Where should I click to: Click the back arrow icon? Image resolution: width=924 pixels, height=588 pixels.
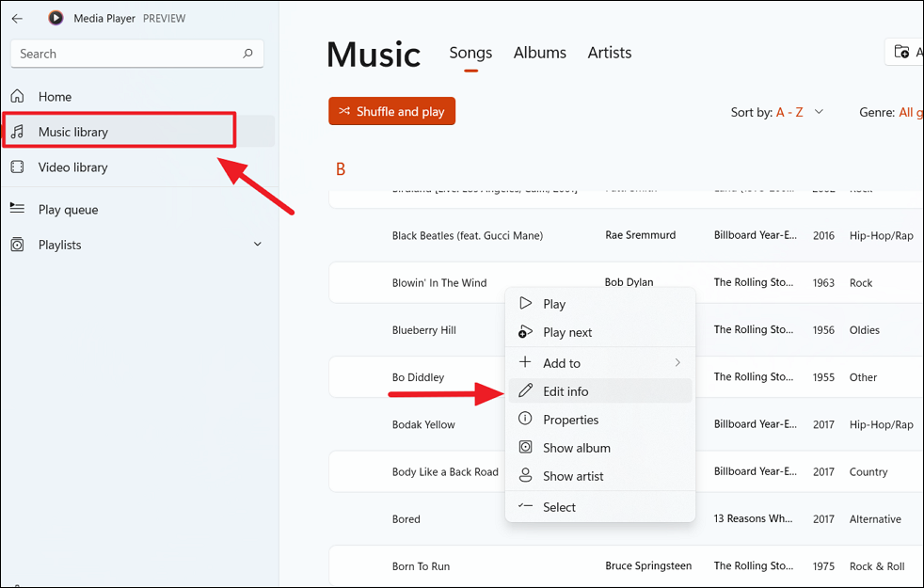point(17,18)
